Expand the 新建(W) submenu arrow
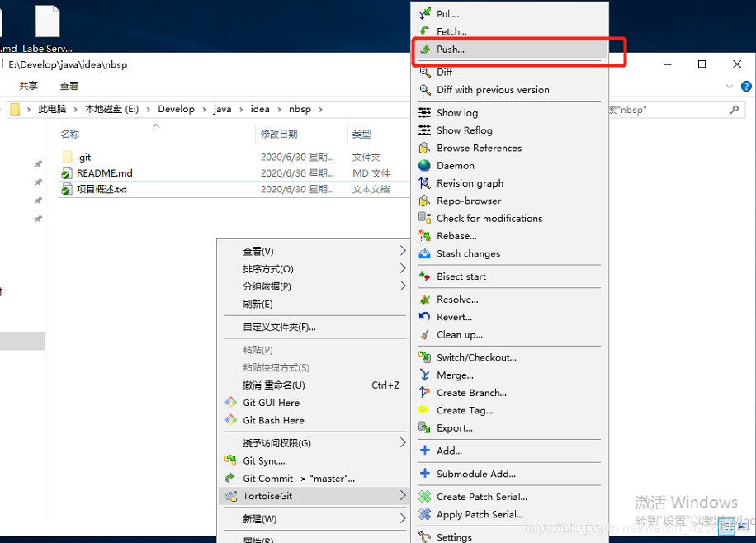The width and height of the screenshot is (756, 543). [x=403, y=518]
